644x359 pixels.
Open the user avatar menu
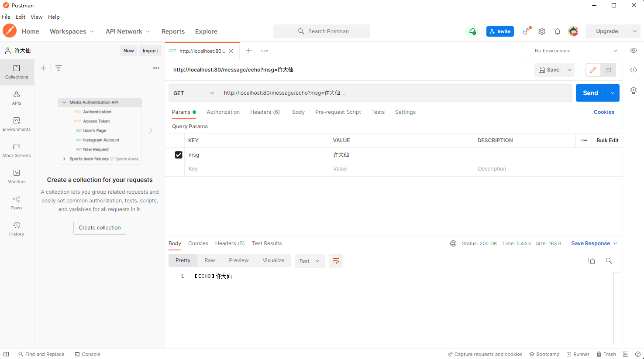(x=573, y=31)
